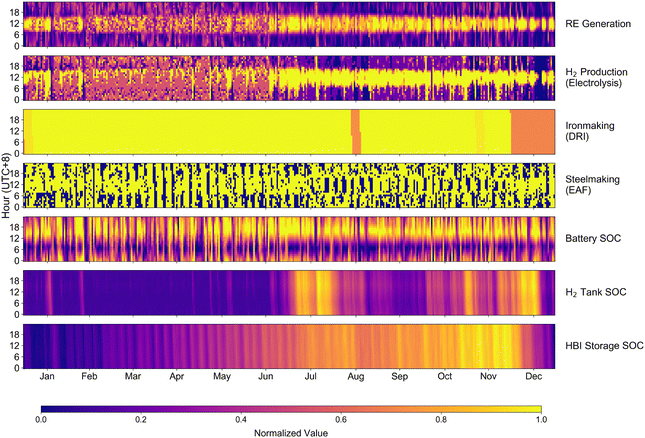
Task: Click the orange December block in Ironmaking heatmap
Action: pyautogui.click(x=533, y=132)
